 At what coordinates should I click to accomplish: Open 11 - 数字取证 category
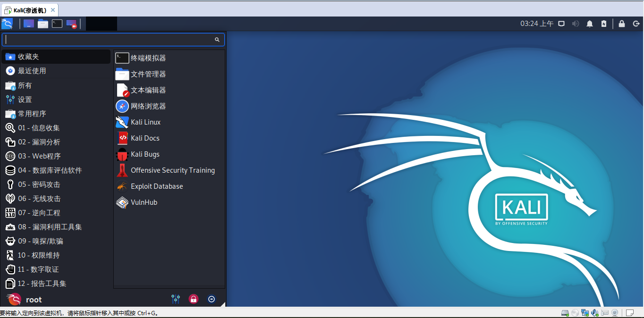point(56,269)
